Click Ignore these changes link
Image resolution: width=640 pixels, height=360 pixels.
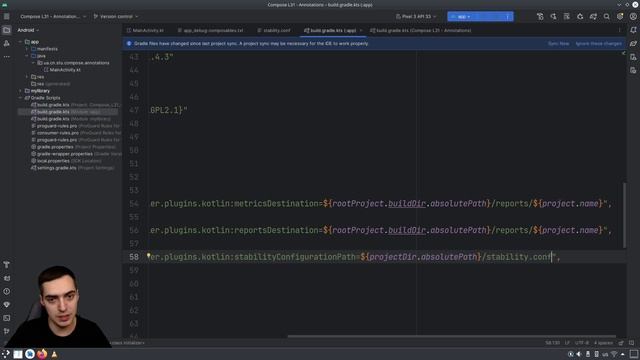598,43
